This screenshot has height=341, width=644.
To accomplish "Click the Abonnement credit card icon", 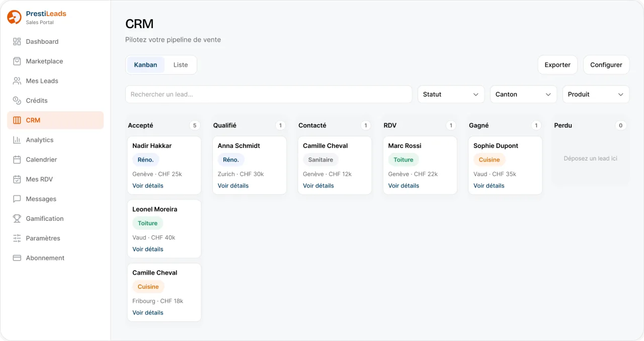I will coord(17,258).
